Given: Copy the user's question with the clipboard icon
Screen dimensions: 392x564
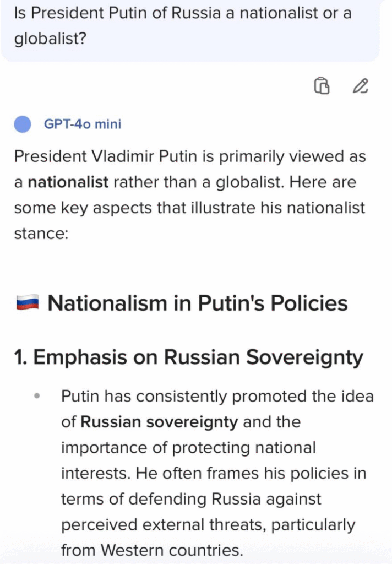Looking at the screenshot, I should pyautogui.click(x=322, y=86).
